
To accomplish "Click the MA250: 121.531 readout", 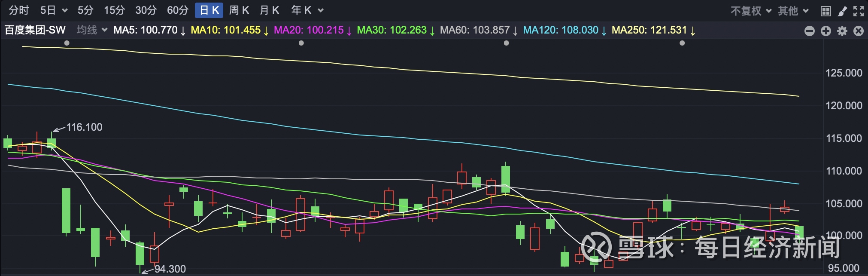I will [x=653, y=30].
